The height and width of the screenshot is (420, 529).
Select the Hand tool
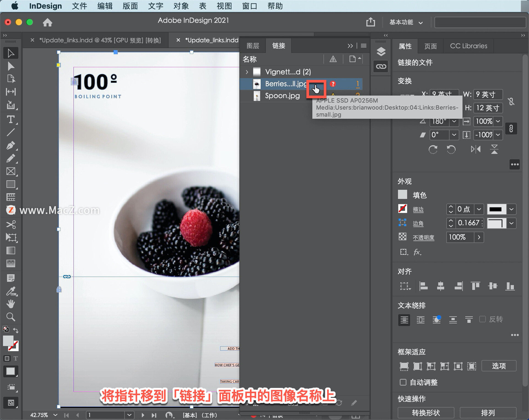(x=10, y=304)
